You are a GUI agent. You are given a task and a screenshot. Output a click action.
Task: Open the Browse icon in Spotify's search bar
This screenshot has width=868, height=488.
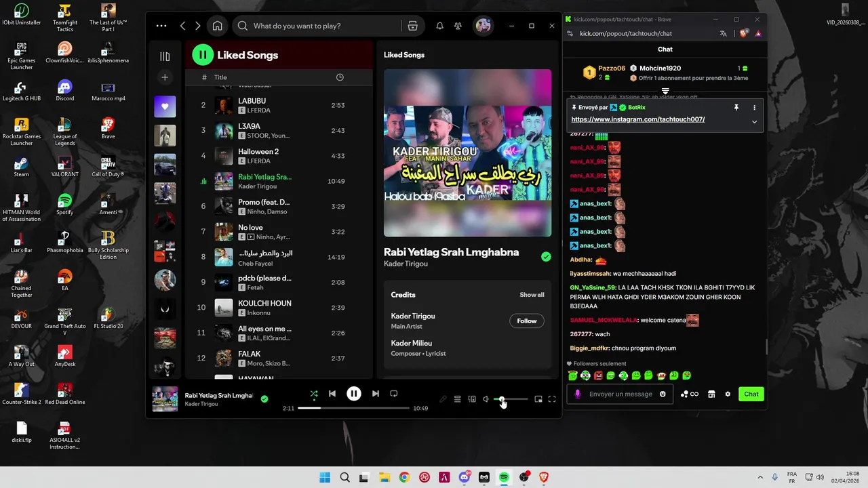click(x=412, y=26)
